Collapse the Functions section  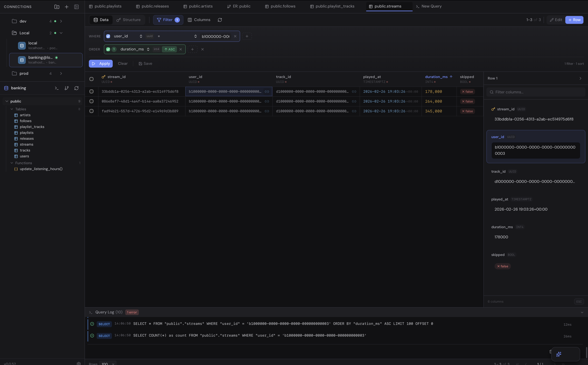click(x=12, y=163)
